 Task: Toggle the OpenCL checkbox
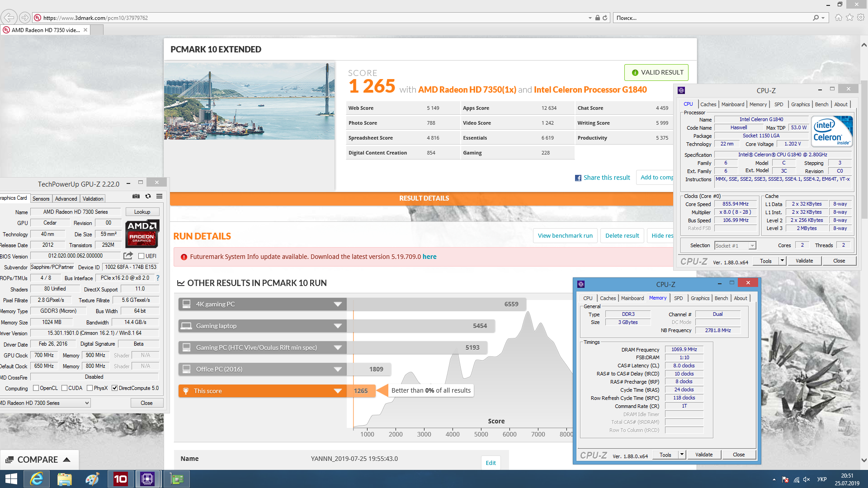click(36, 388)
